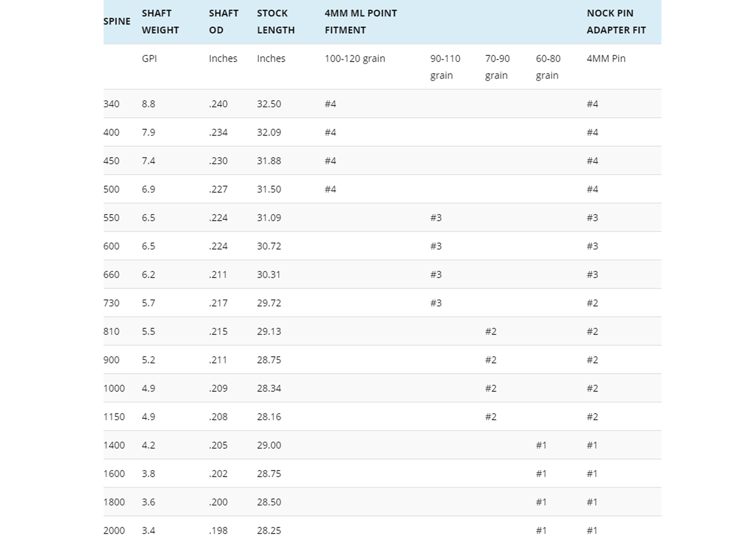This screenshot has width=756, height=549.
Task: Select the 90-110 grain subheader
Action: click(x=445, y=67)
